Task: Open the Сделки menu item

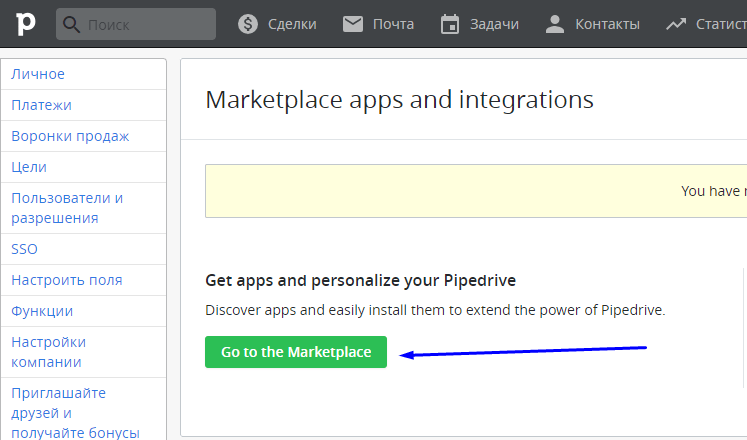Action: pos(292,23)
